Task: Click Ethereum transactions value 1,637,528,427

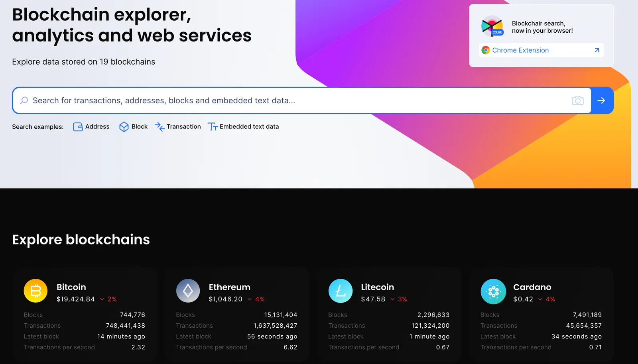Action: tap(276, 326)
